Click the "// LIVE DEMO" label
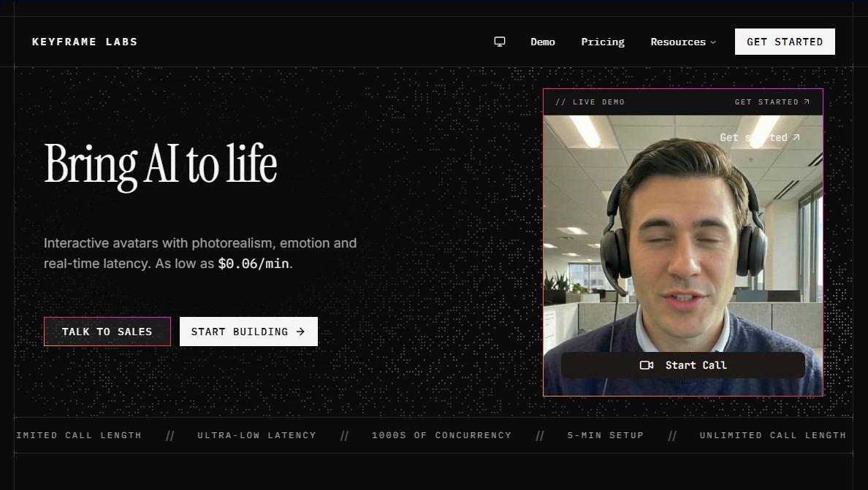The height and width of the screenshot is (490, 868). tap(590, 102)
